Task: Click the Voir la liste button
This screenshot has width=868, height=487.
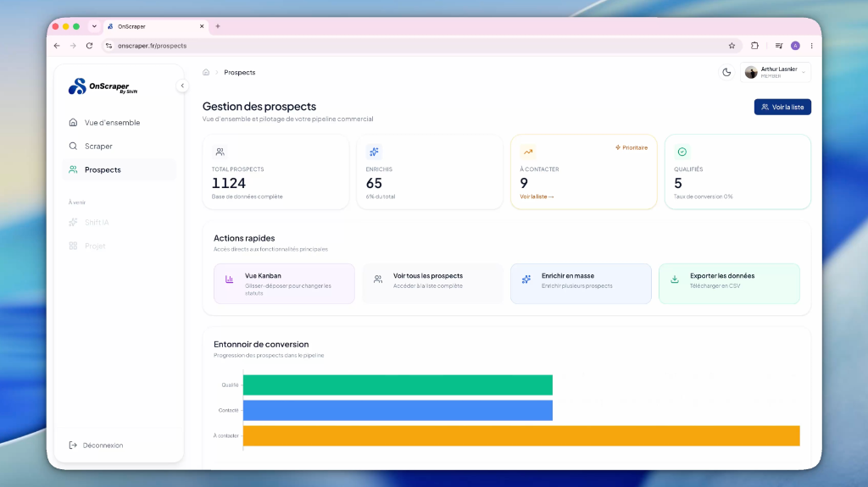Action: 782,107
